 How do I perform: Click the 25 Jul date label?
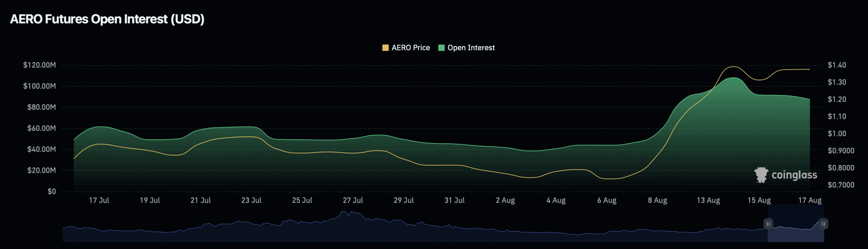pos(302,200)
